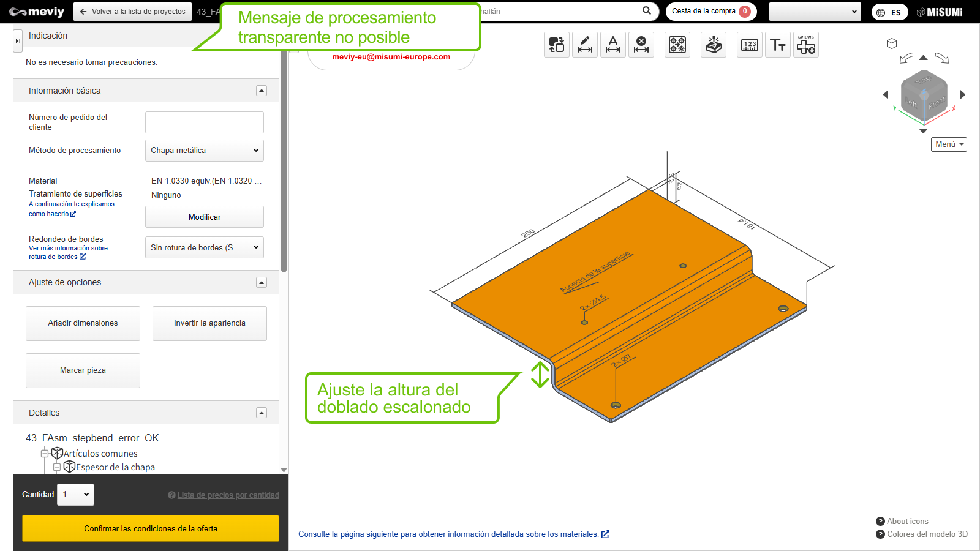The width and height of the screenshot is (980, 551).
Task: Click the swap shapes toolbar icon
Action: point(557,45)
